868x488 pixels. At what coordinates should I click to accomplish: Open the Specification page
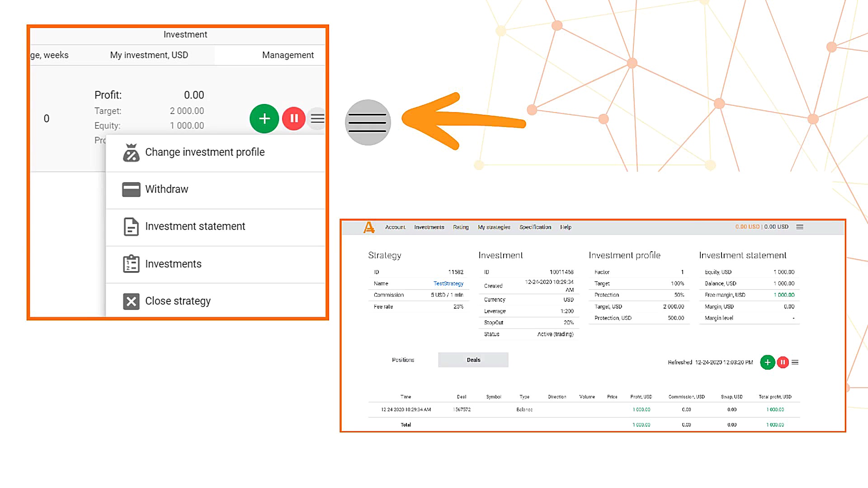tap(535, 227)
